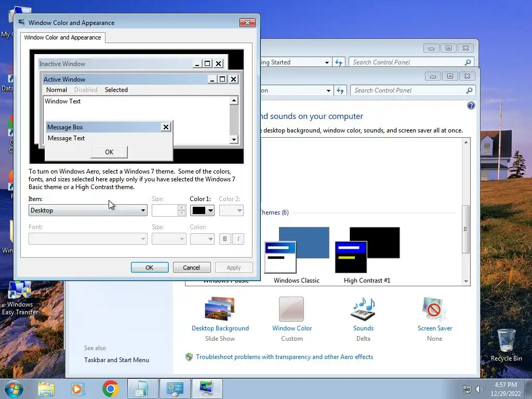Open the Color 1 dropdown arrow
Image resolution: width=532 pixels, height=399 pixels.
point(210,210)
